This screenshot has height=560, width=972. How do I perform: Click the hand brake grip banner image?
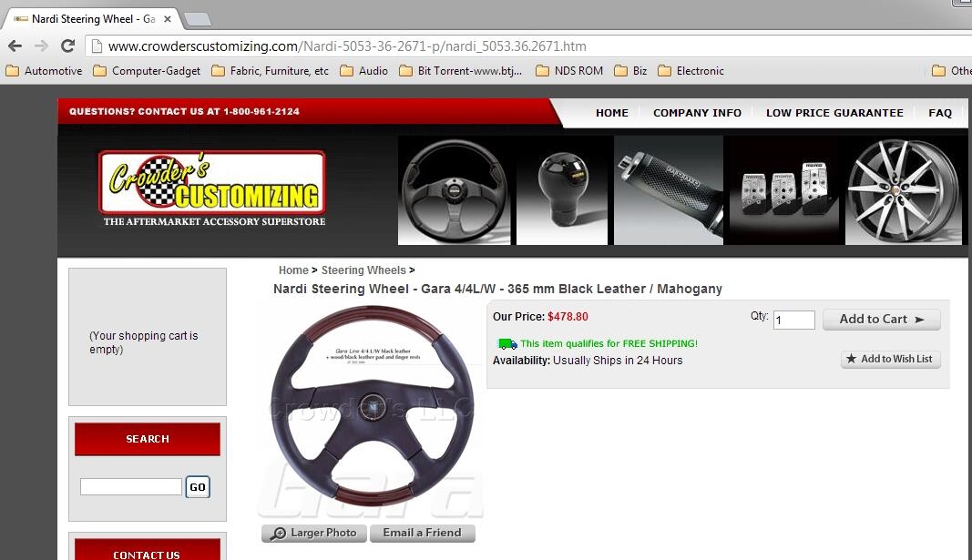[669, 190]
